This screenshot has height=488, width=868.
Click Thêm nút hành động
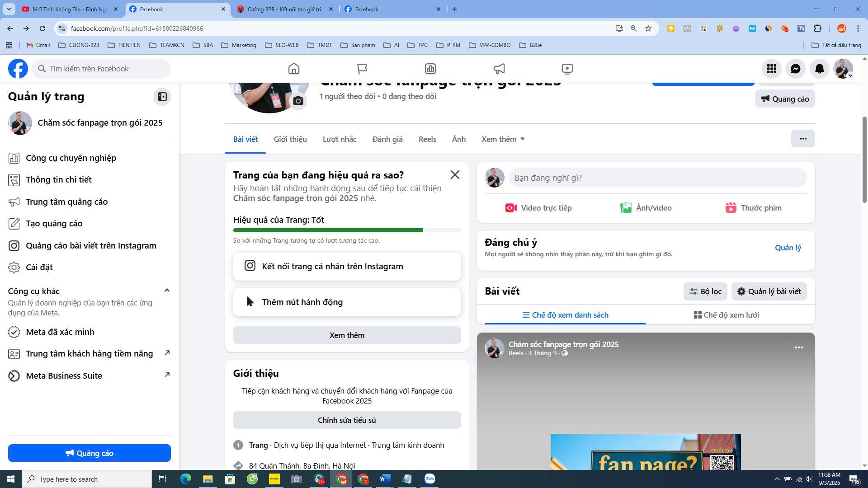tap(347, 302)
